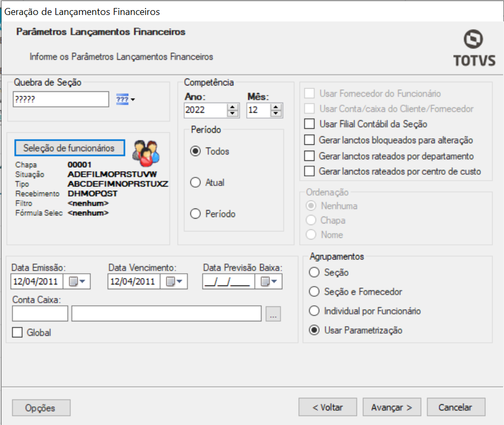504x425 pixels.
Task: Proceed with the Avançar button
Action: [392, 407]
